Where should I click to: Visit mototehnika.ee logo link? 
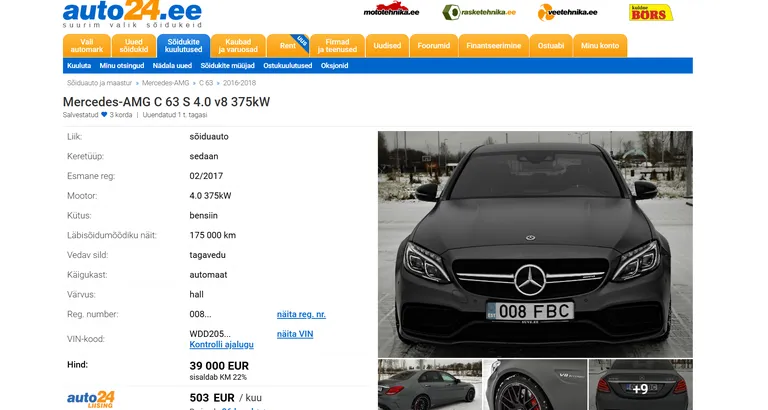pyautogui.click(x=391, y=11)
